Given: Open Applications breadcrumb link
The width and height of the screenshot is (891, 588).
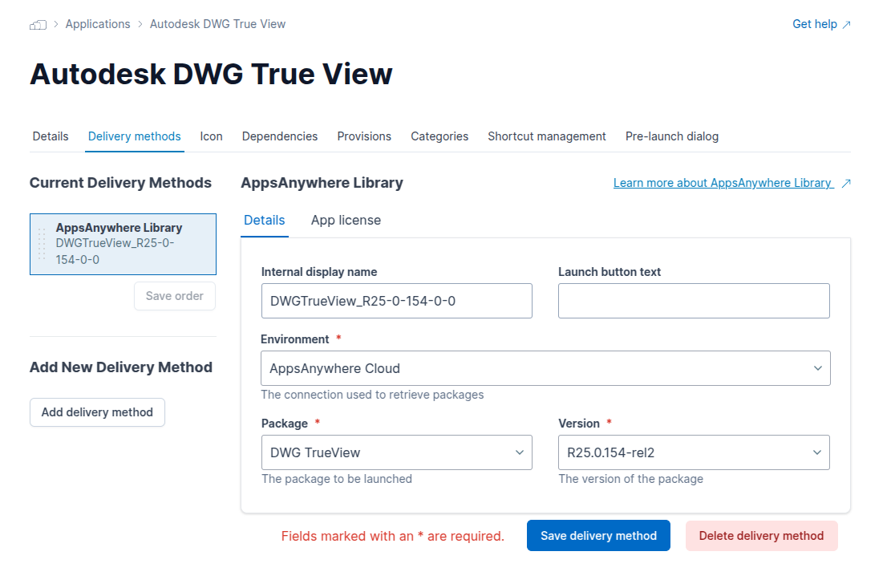Looking at the screenshot, I should tap(98, 24).
